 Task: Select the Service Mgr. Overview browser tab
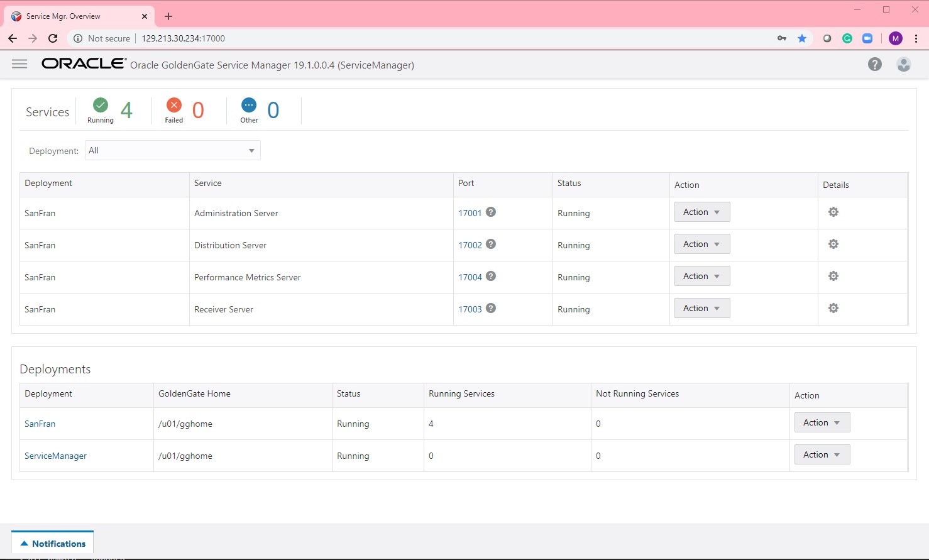pyautogui.click(x=79, y=16)
